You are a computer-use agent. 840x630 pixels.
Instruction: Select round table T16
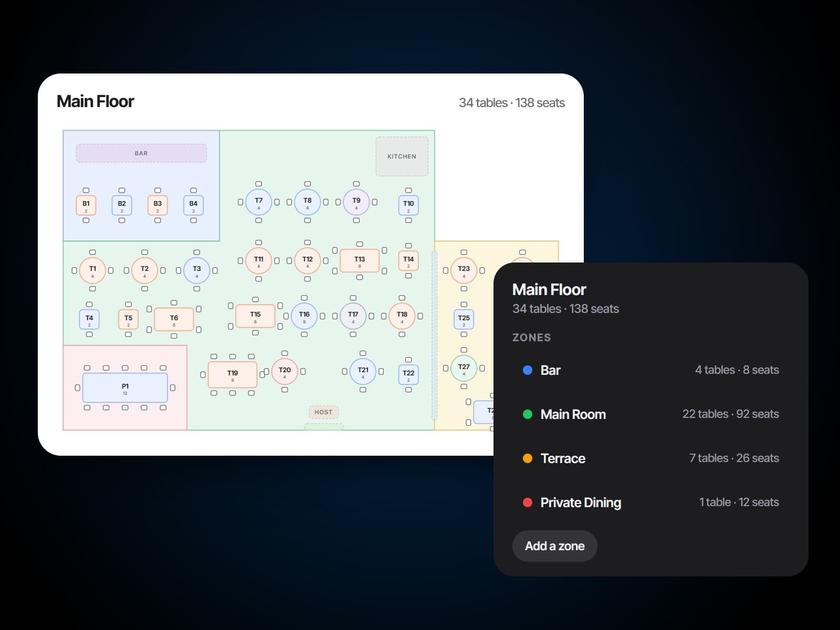click(x=304, y=316)
